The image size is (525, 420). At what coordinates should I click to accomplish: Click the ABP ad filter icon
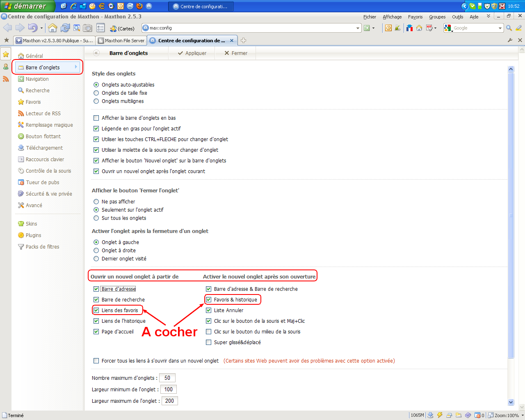429,28
